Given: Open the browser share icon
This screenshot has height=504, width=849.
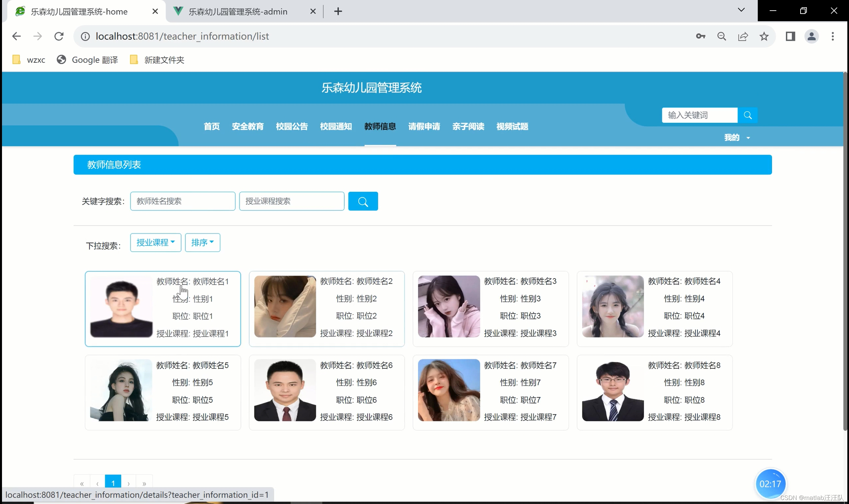Looking at the screenshot, I should 743,36.
